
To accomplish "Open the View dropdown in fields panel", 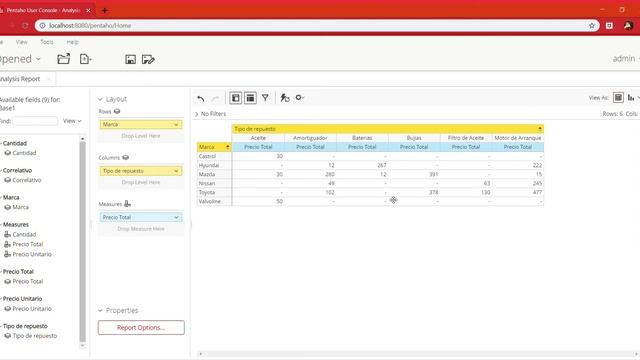I will [72, 121].
